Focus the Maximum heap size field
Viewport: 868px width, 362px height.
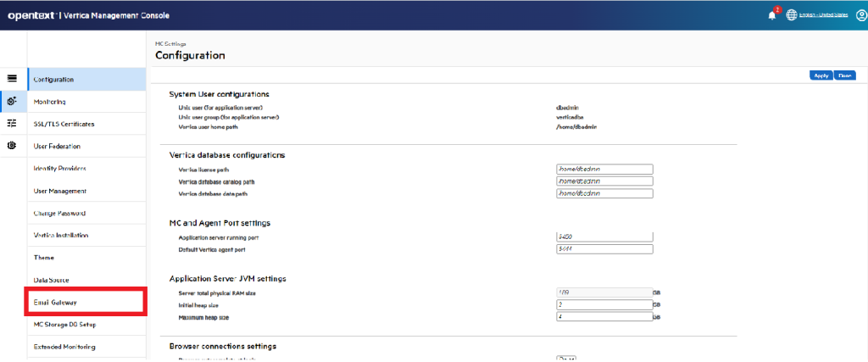[604, 317]
